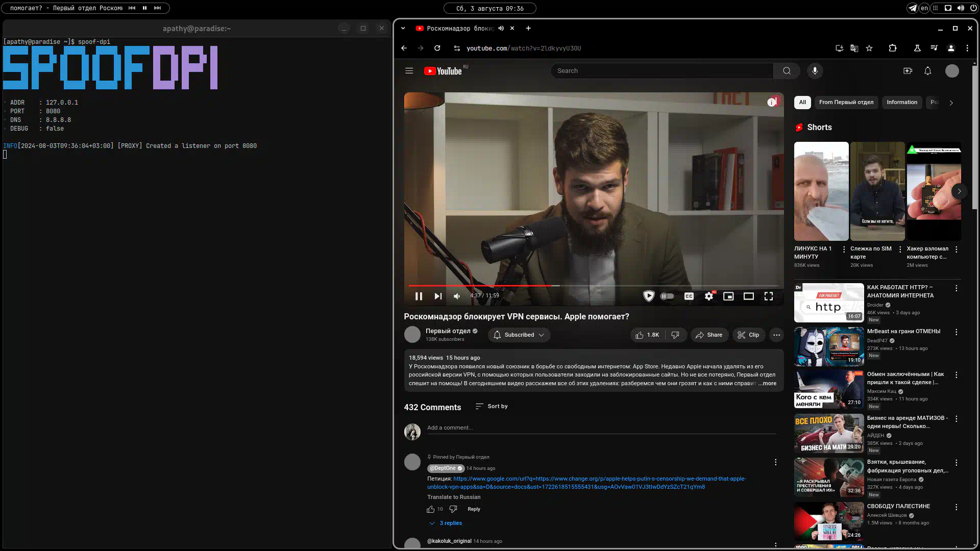Screen dimensions: 980x551
Task: Open Google Translate page icon
Action: click(854, 48)
